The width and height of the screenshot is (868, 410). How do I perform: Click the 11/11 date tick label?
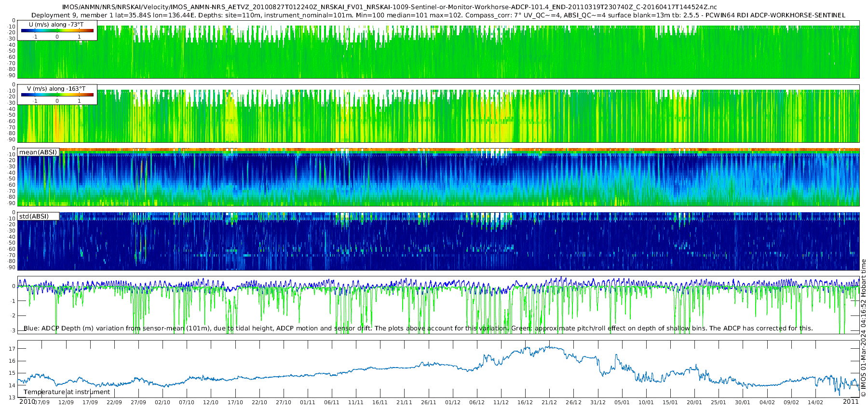(x=356, y=402)
